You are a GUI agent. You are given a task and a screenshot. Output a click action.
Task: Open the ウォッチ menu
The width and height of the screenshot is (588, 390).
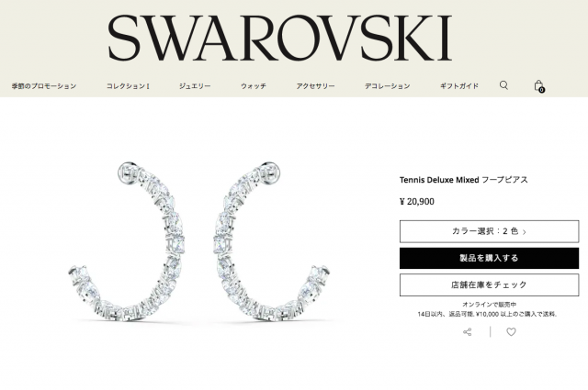coord(254,86)
